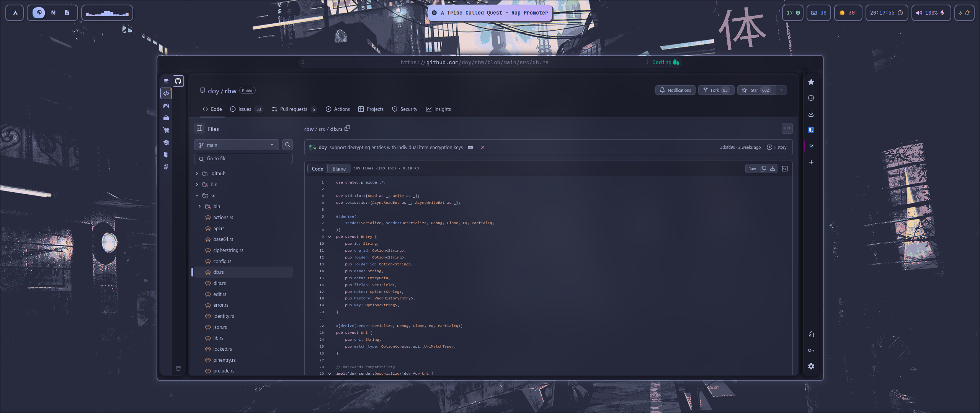Viewport: 980px width, 413px height.
Task: Open the Notifications bell button
Action: coord(675,90)
